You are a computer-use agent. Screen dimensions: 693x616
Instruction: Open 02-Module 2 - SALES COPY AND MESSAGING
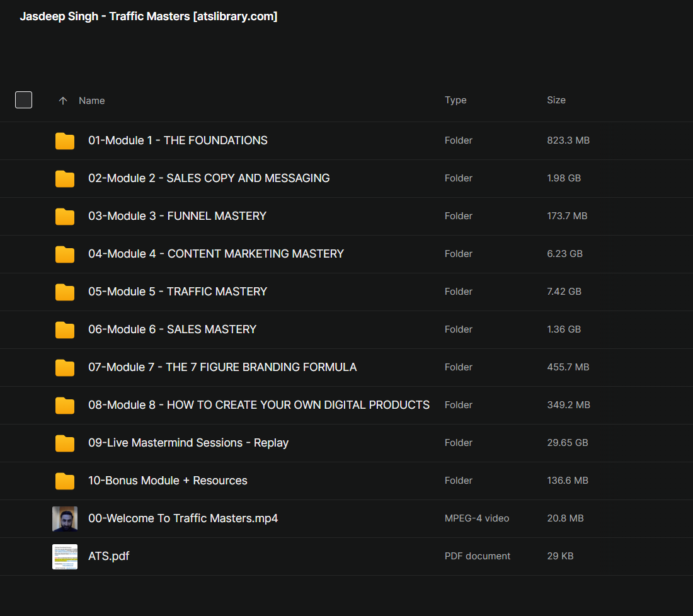tap(209, 178)
